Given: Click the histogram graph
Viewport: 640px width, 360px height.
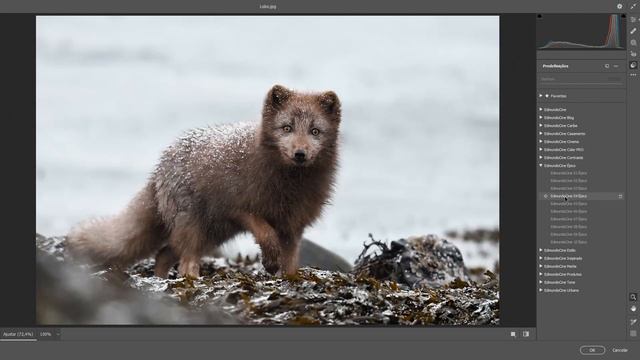Looking at the screenshot, I should (581, 31).
